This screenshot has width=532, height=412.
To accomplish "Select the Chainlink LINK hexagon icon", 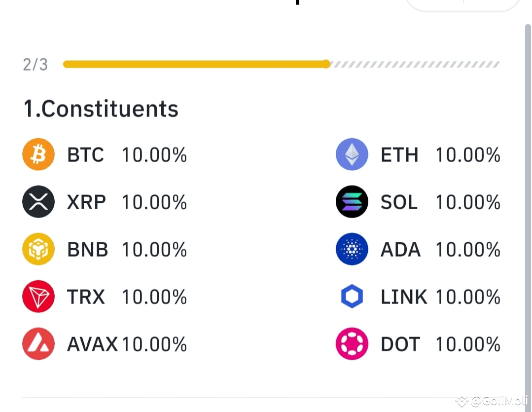I will tap(352, 297).
